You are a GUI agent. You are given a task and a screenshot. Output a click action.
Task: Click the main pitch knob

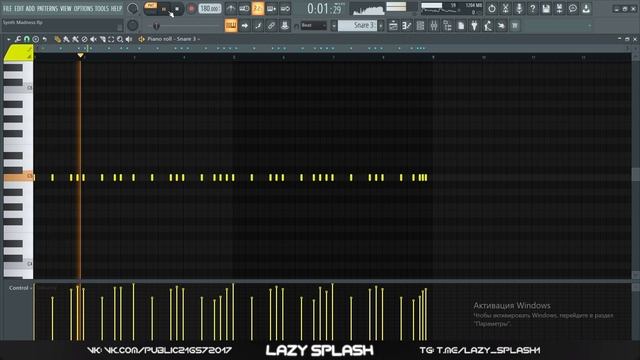[x=133, y=25]
